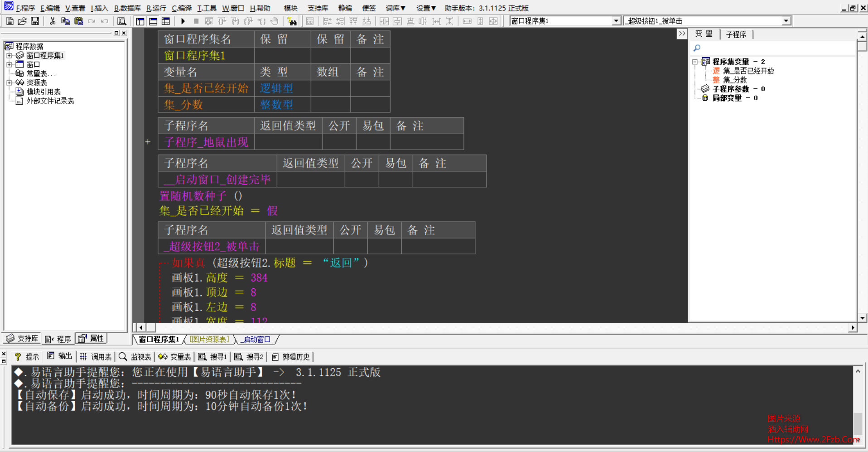The width and height of the screenshot is (868, 452).
Task: Open the 窗口程序集1 combo box dropdown
Action: [616, 21]
